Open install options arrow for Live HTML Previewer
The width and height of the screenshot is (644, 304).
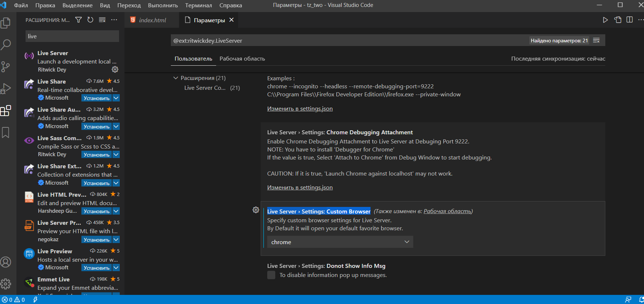click(x=116, y=211)
